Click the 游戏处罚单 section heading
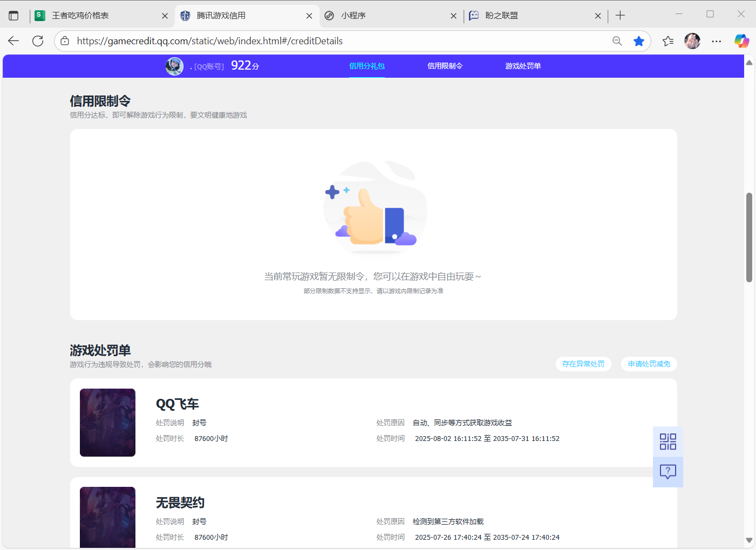Screen dimensions: 756x550 tap(100, 350)
